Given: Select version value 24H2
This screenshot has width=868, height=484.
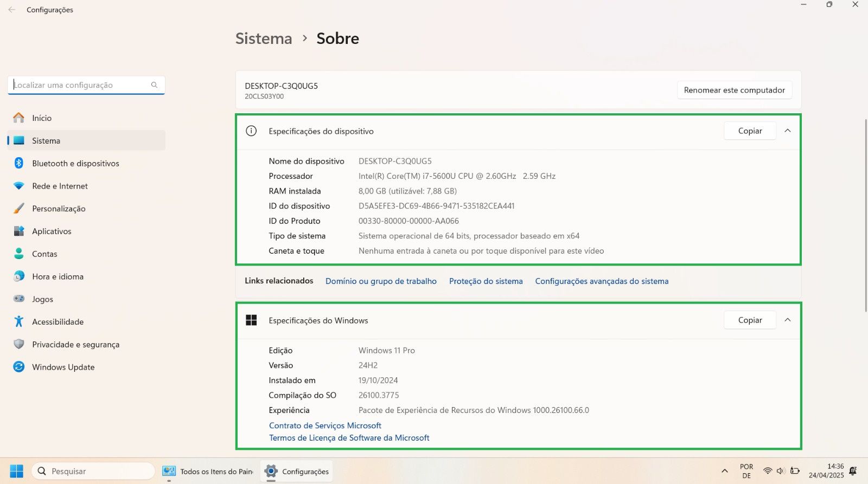Looking at the screenshot, I should [x=368, y=365].
